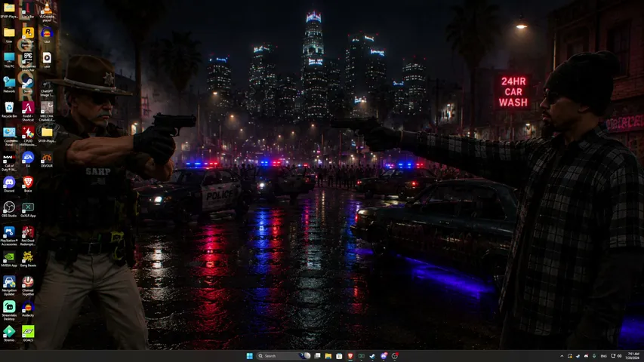Open VLC media player desktop shortcut

click(x=47, y=11)
